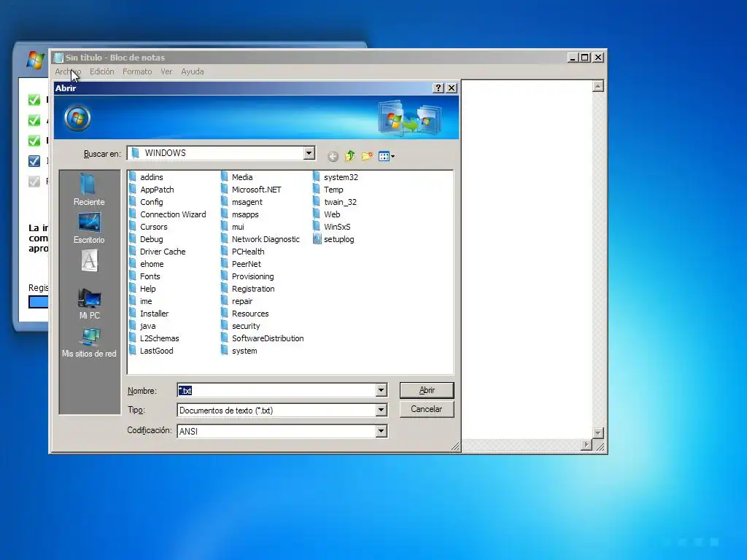747x560 pixels.
Task: Click Notepad horizontal scrollbar right arrow
Action: [587, 445]
